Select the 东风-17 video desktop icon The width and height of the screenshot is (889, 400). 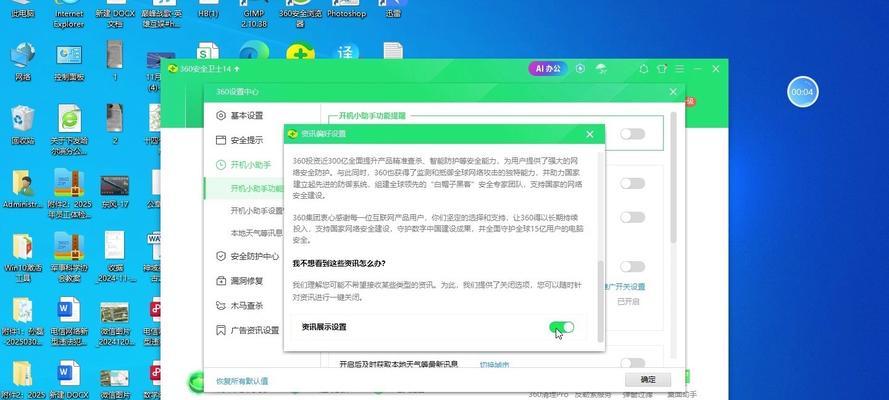[x=115, y=185]
